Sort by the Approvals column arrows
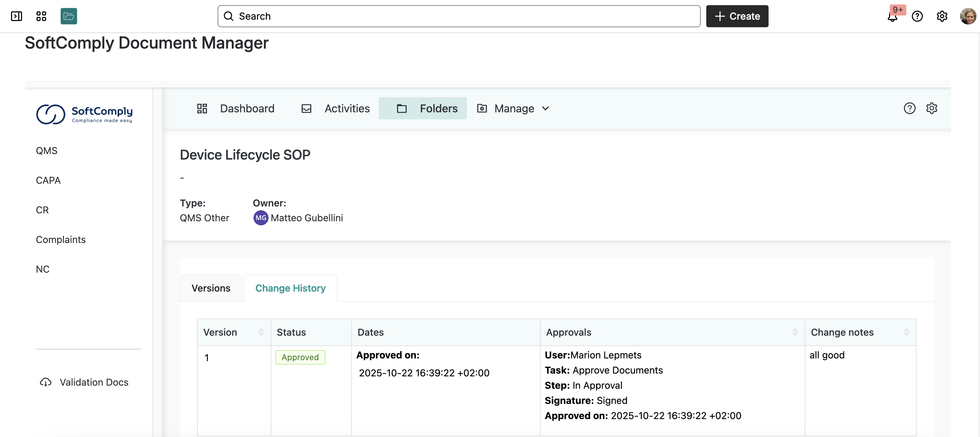Image resolution: width=980 pixels, height=437 pixels. pyautogui.click(x=795, y=332)
